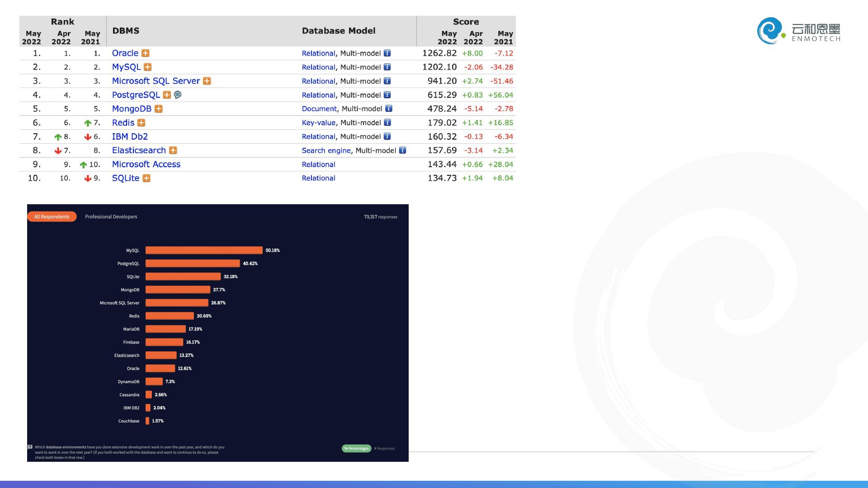Switch to the Professional Developers tab

pos(111,217)
